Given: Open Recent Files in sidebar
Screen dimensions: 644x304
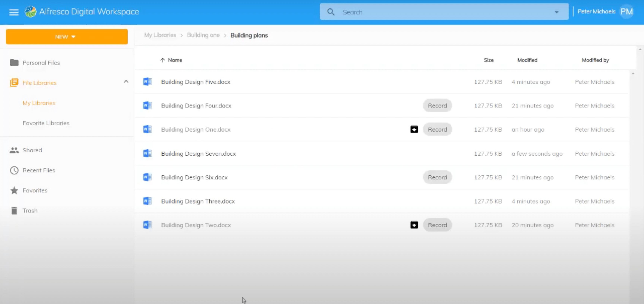Looking at the screenshot, I should 39,170.
